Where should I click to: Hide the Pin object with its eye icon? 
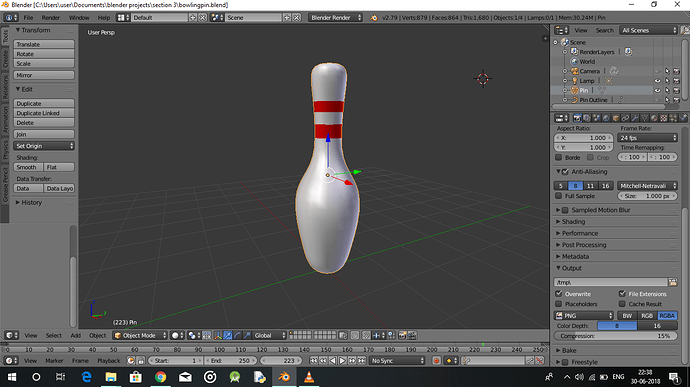click(x=657, y=90)
